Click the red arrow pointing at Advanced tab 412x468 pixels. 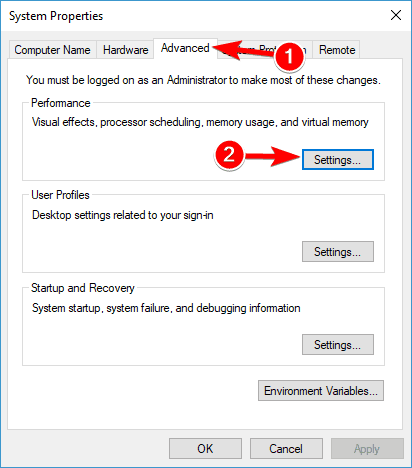(x=243, y=51)
